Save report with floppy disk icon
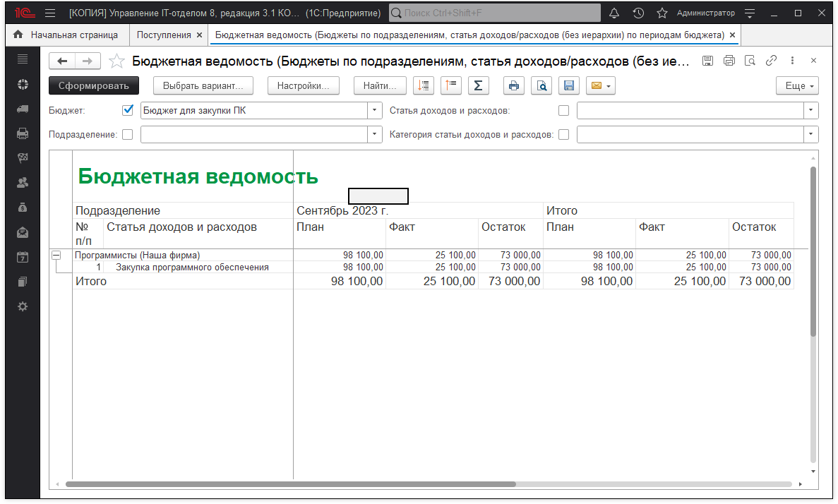 (x=569, y=85)
